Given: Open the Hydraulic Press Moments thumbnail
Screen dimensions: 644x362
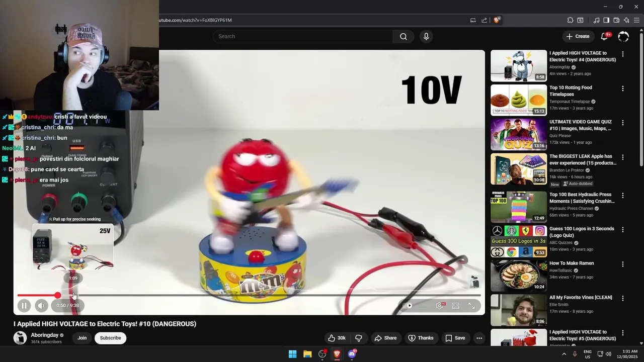Looking at the screenshot, I should click(519, 207).
